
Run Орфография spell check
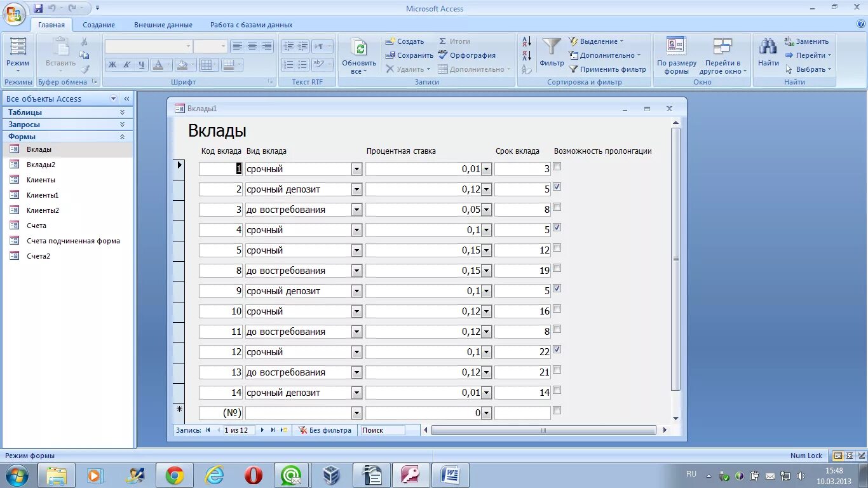[467, 55]
